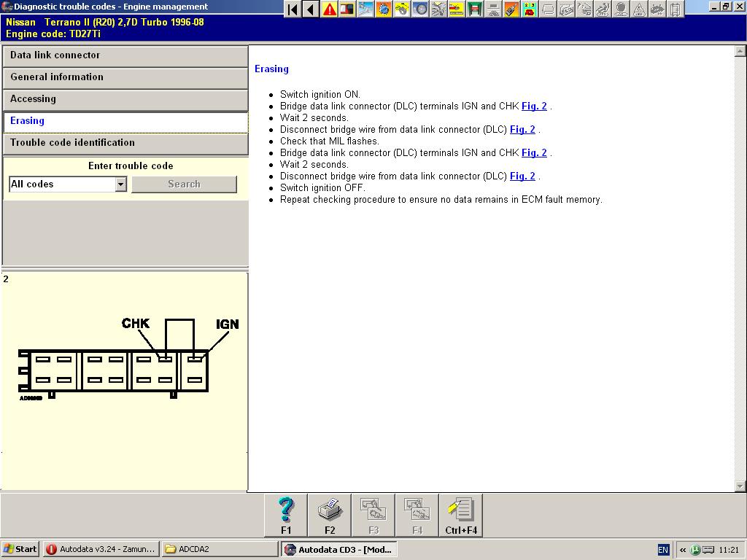The width and height of the screenshot is (747, 560).
Task: Click the red warning triangle icon
Action: tap(330, 9)
